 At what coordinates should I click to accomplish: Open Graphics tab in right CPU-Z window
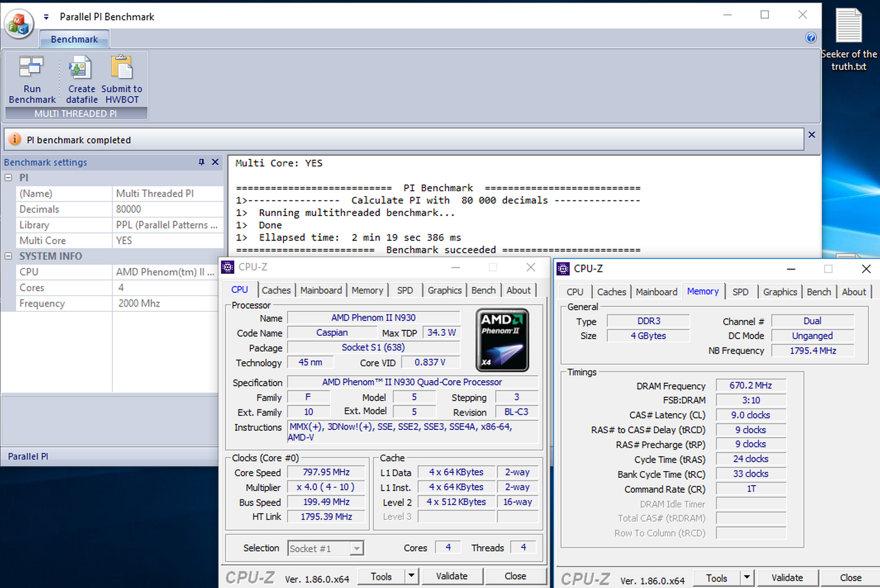[x=780, y=292]
